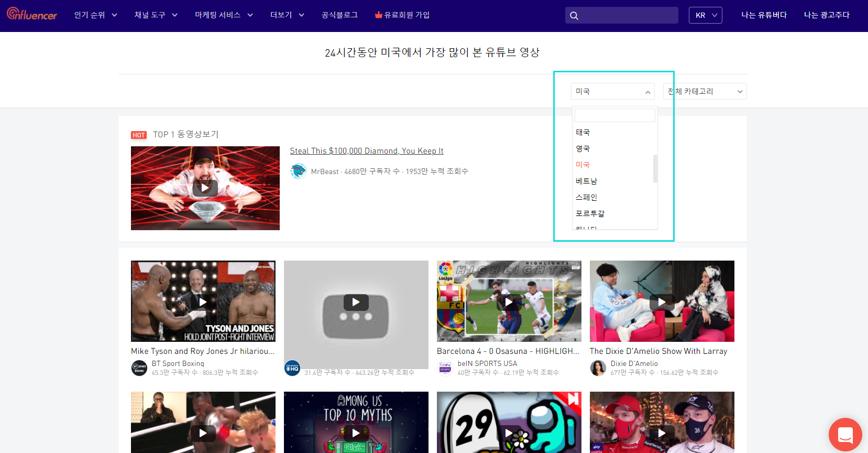
Task: Play the Mike Tyson and Roy Jones video
Action: tap(203, 301)
